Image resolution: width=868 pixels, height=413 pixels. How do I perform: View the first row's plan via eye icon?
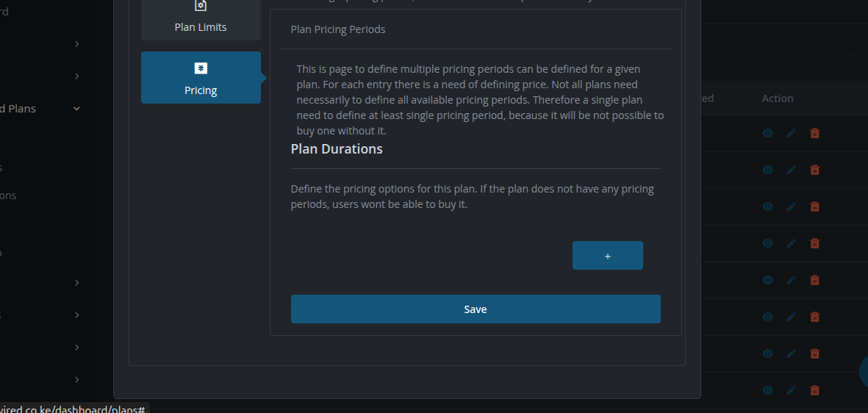click(767, 133)
